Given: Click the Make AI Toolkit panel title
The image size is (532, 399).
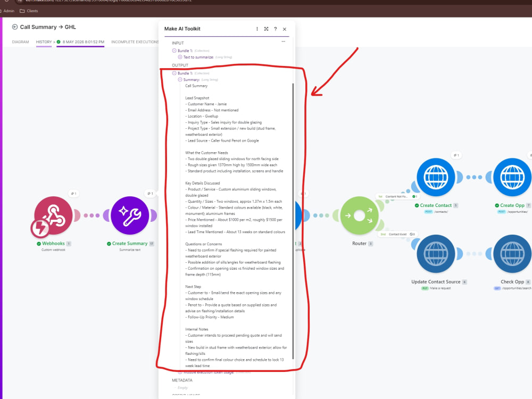Looking at the screenshot, I should coord(182,29).
